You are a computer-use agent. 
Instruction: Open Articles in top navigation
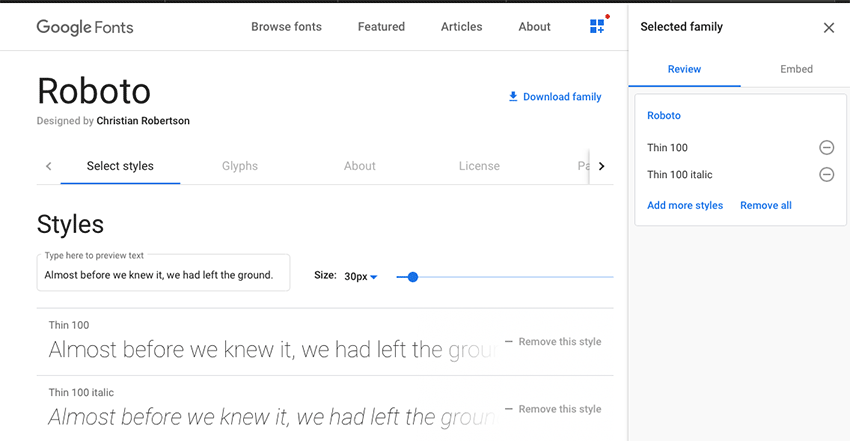pyautogui.click(x=461, y=27)
